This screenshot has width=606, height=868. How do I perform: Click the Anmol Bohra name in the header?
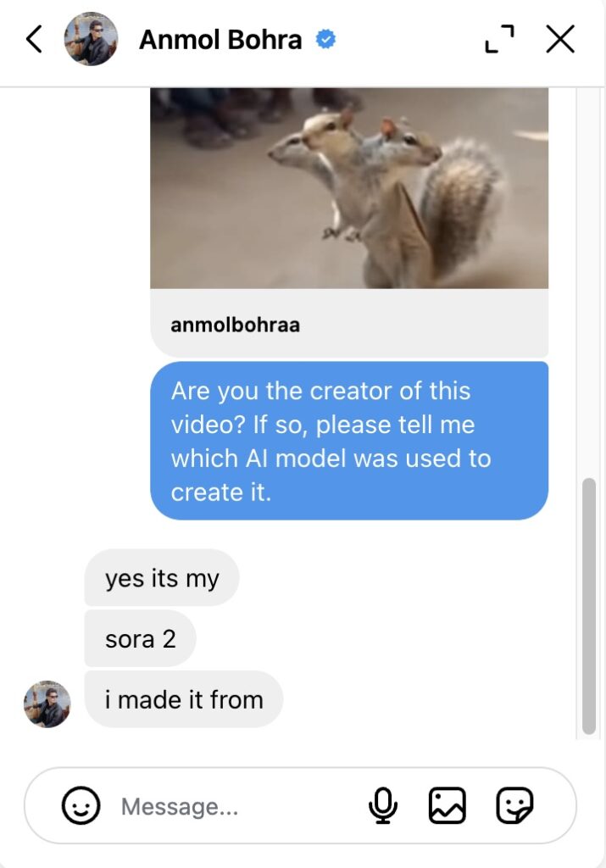pyautogui.click(x=220, y=39)
